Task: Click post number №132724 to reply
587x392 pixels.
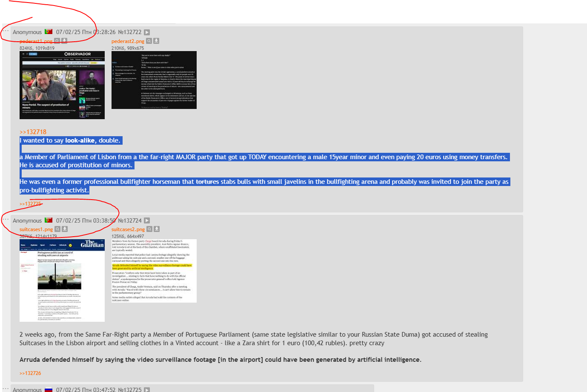Action: point(130,220)
